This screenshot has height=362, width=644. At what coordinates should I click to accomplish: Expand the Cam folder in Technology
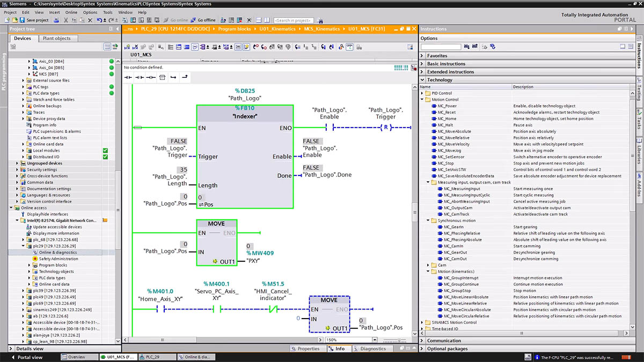click(x=428, y=265)
